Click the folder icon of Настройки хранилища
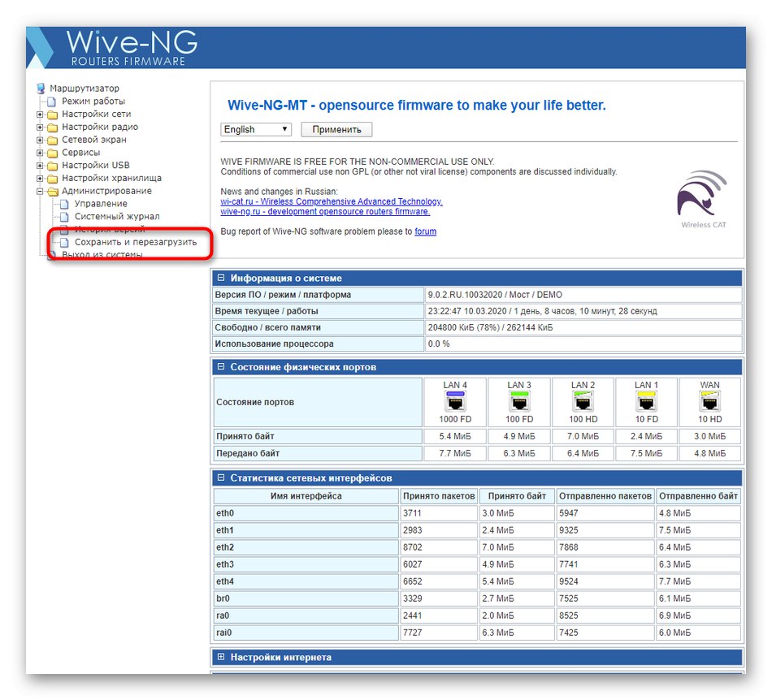 pos(52,179)
